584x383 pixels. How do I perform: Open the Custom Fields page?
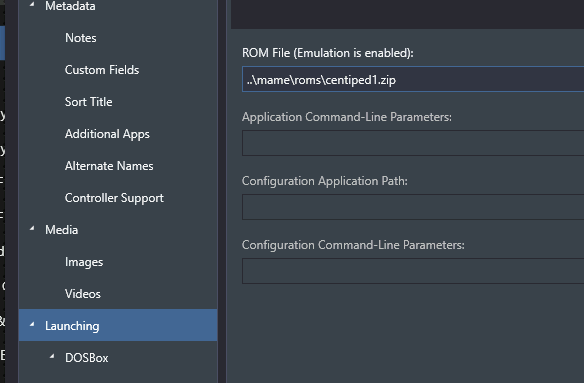pos(102,70)
